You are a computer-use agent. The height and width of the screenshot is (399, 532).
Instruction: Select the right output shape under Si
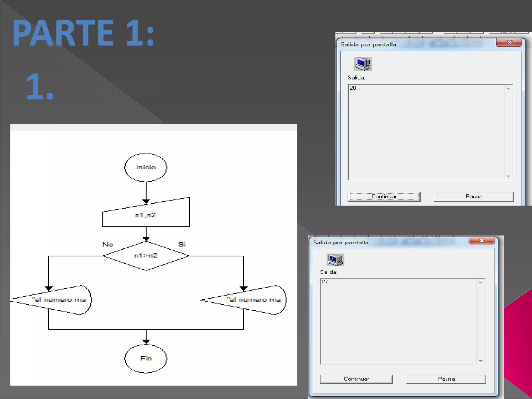pyautogui.click(x=254, y=300)
